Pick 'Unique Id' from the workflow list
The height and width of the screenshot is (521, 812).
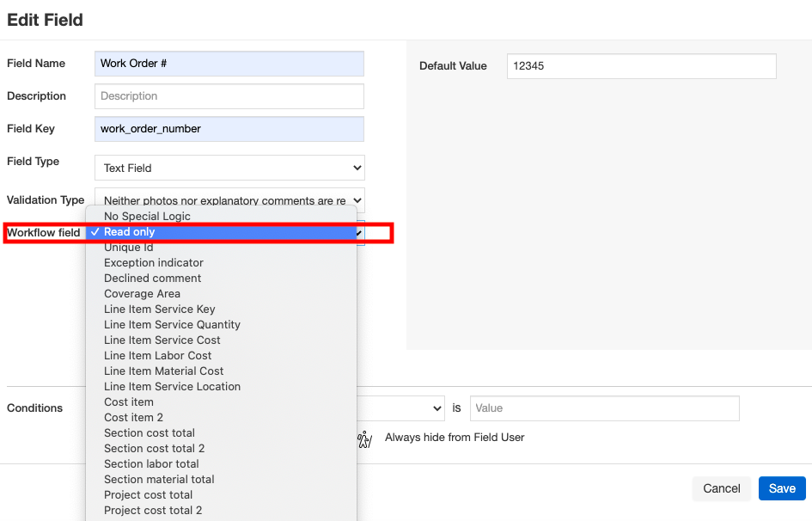point(128,248)
